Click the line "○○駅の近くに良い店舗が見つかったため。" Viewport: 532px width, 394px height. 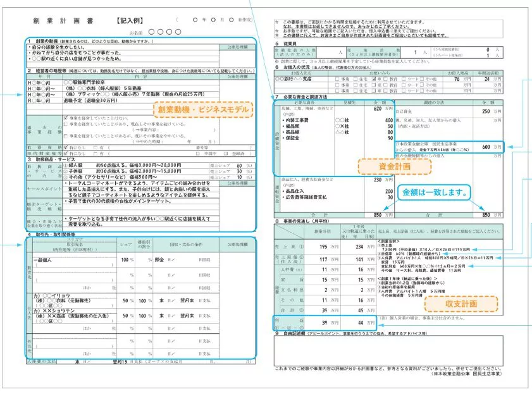[x=75, y=59]
